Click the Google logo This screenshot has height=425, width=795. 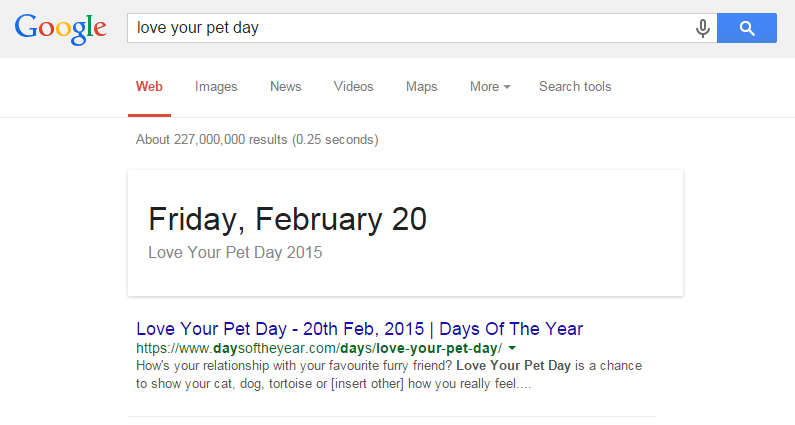[61, 28]
